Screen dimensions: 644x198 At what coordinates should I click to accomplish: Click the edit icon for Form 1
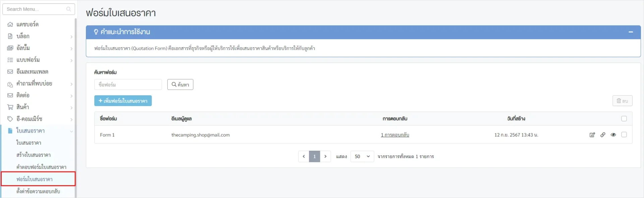click(592, 135)
